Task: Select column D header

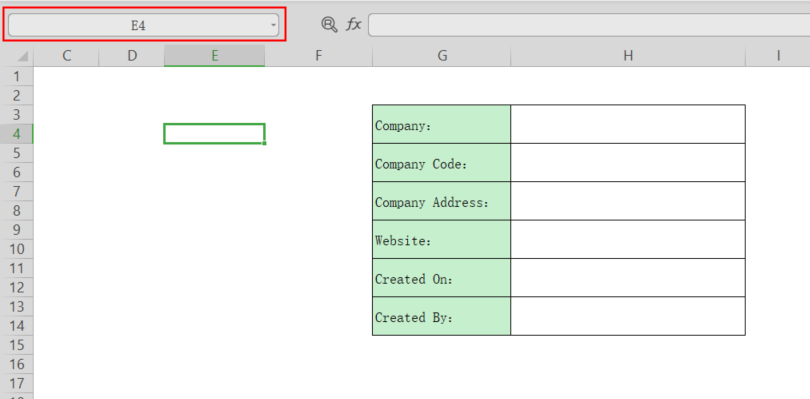Action: click(132, 56)
